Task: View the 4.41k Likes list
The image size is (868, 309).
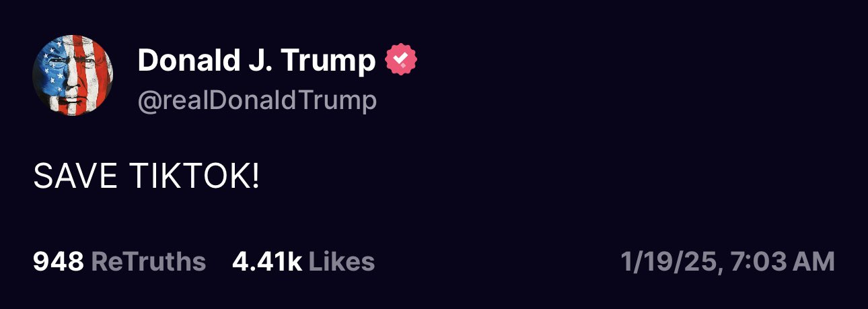Action: click(303, 262)
